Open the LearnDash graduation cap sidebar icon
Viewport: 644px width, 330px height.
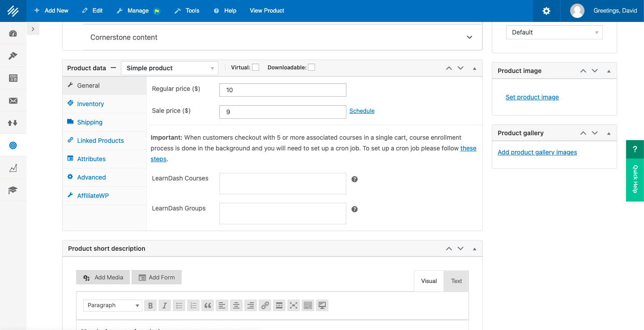(13, 190)
